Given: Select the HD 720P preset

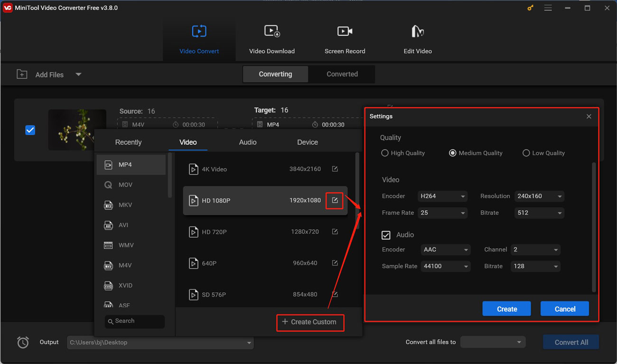Looking at the screenshot, I should point(265,232).
